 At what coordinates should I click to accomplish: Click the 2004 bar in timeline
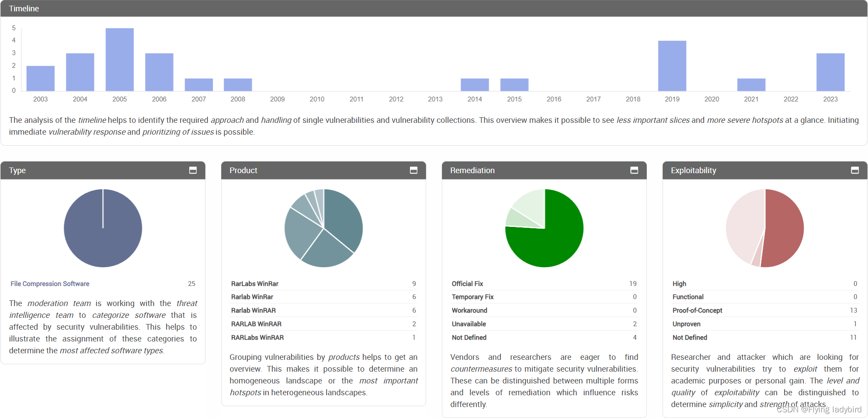click(80, 72)
